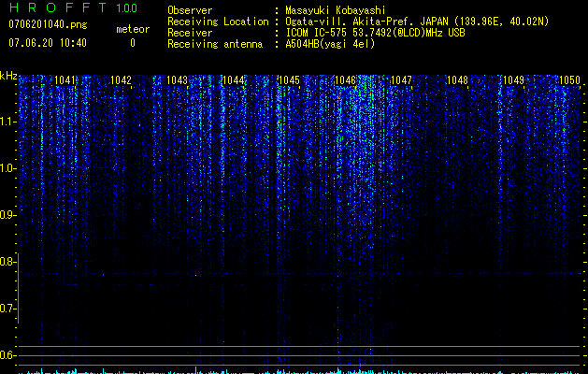Click the Receiving antenna label
Screen dimensions: 588x374
[215, 44]
